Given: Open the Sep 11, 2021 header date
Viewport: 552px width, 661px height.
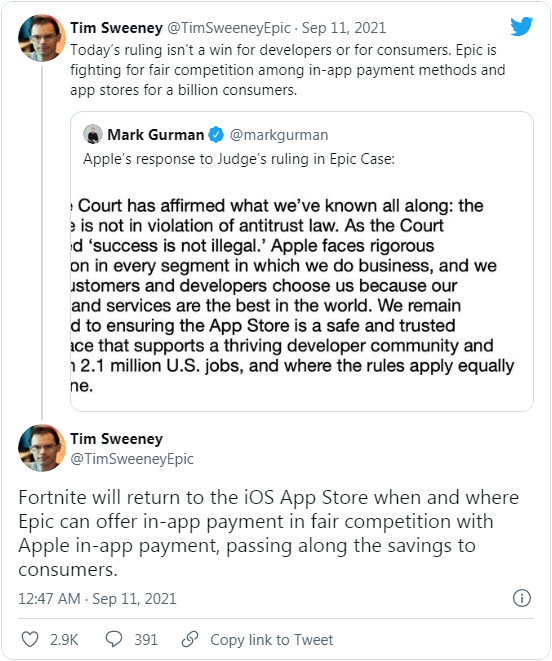Looking at the screenshot, I should [344, 28].
